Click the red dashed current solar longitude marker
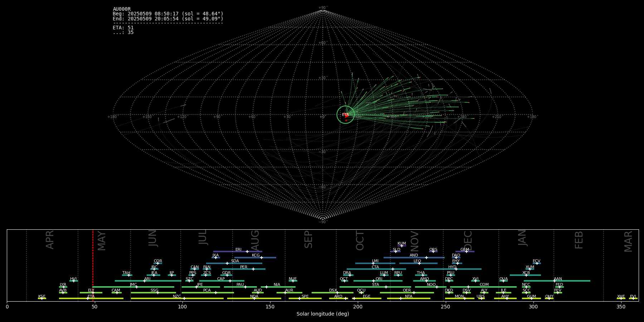 [93, 265]
